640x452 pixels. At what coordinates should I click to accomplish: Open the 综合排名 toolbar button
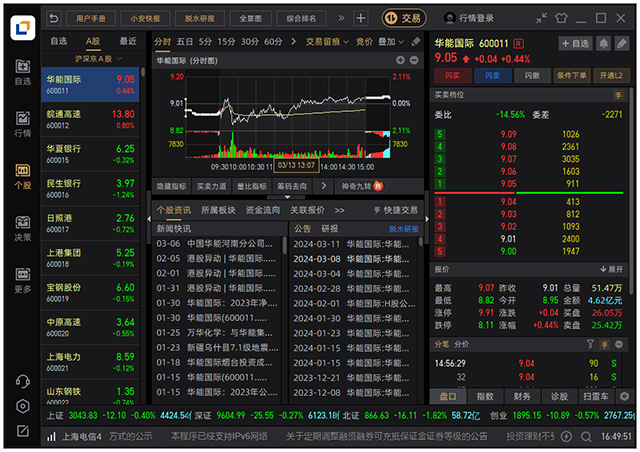click(301, 18)
